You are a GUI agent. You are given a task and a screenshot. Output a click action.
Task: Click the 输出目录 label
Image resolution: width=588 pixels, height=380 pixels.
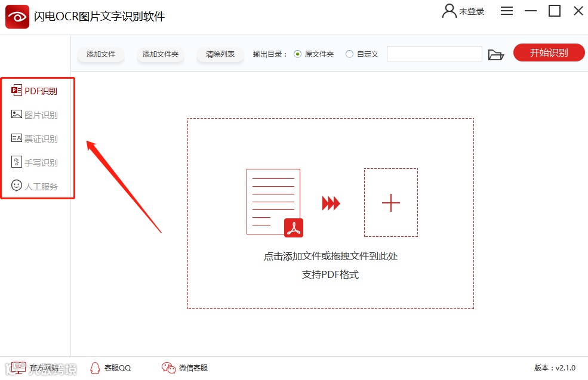tap(270, 54)
